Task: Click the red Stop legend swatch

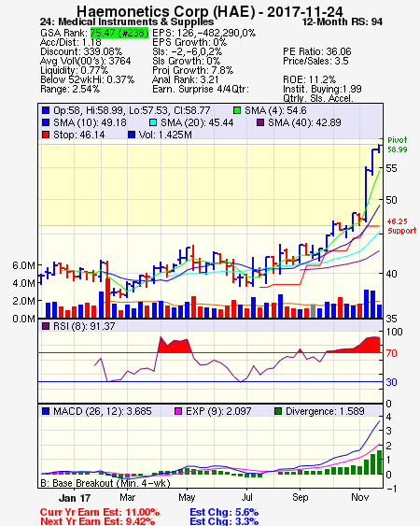Action: [46, 135]
